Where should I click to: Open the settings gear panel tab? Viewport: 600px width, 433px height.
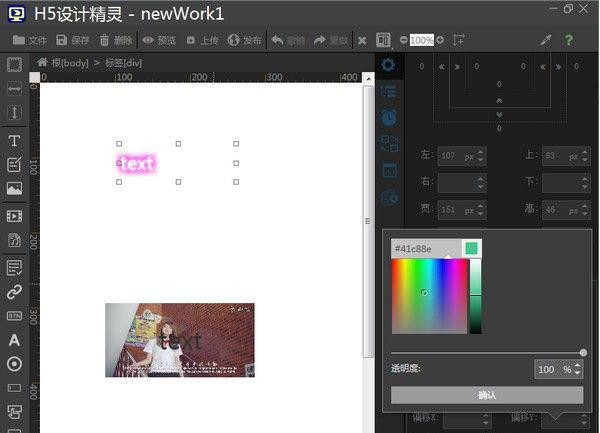coord(389,66)
